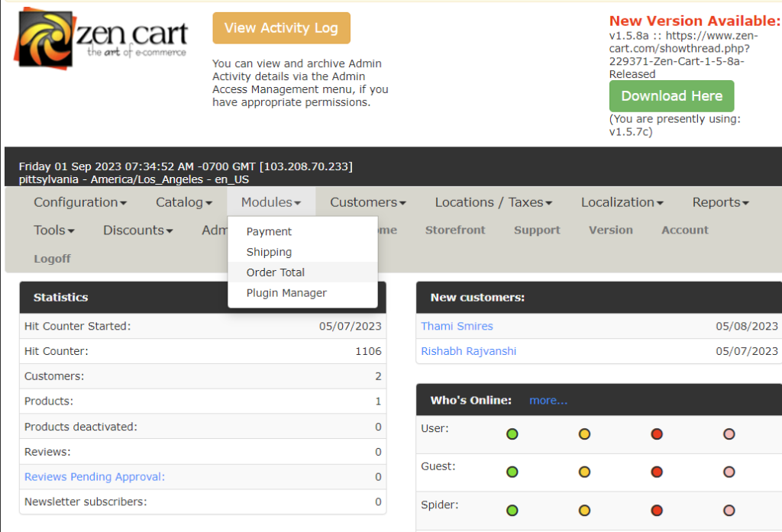Expand Locations / Taxes menu
782x532 pixels.
pos(494,202)
